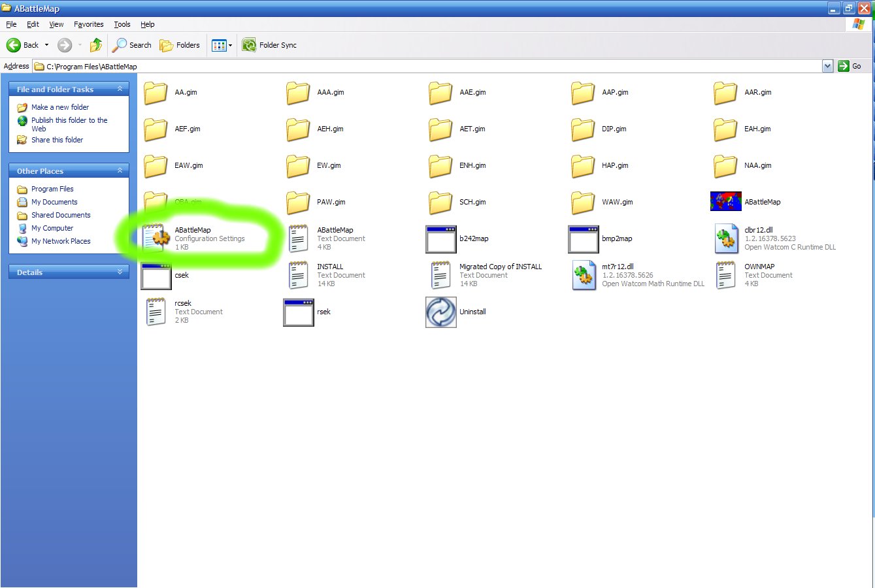The width and height of the screenshot is (875, 588).
Task: Open the View menu
Action: (56, 24)
